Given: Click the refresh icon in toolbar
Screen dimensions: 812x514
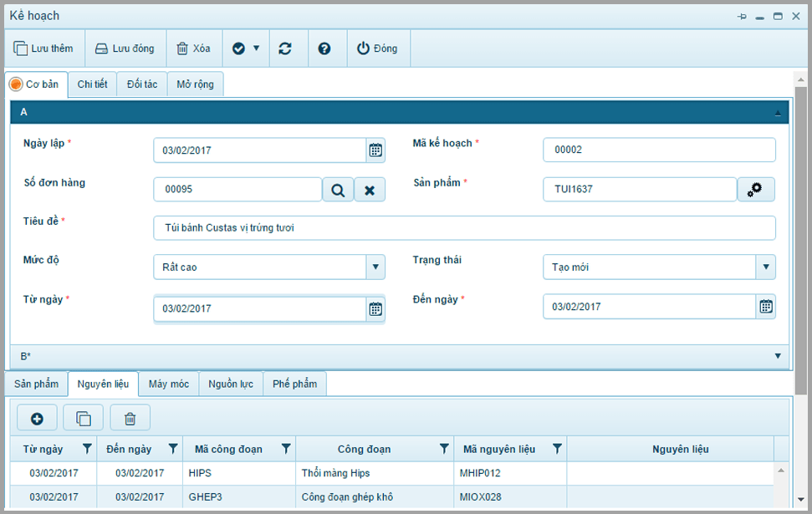Looking at the screenshot, I should pos(285,48).
